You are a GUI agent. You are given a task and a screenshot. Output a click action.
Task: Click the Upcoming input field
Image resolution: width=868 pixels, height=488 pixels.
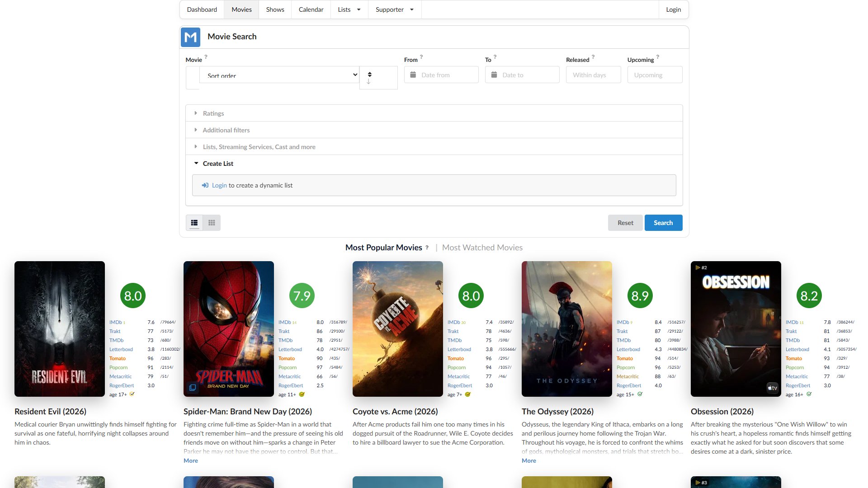(x=655, y=75)
